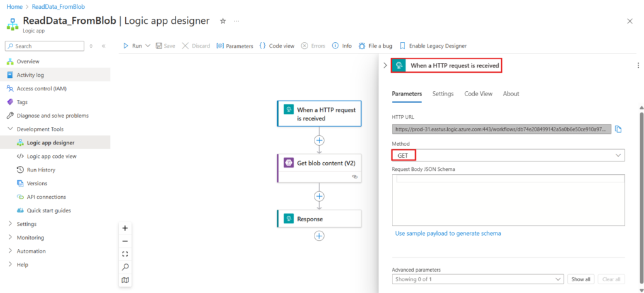Open the Advanced parameters dropdown

478,279
